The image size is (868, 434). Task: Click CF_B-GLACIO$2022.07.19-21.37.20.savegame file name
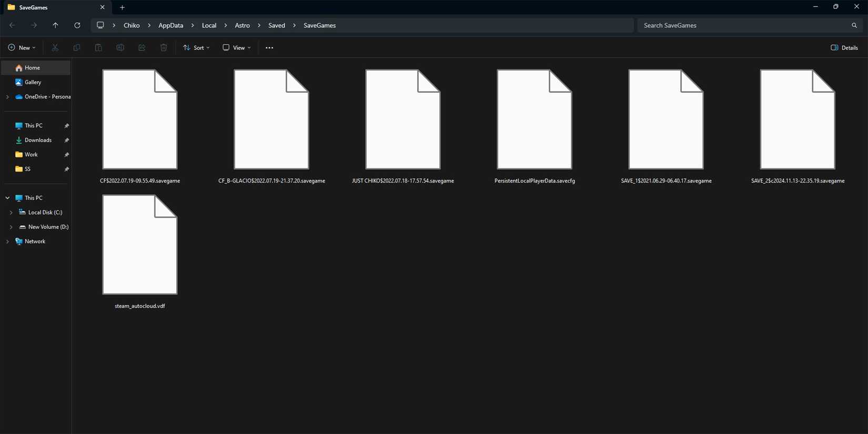(271, 181)
